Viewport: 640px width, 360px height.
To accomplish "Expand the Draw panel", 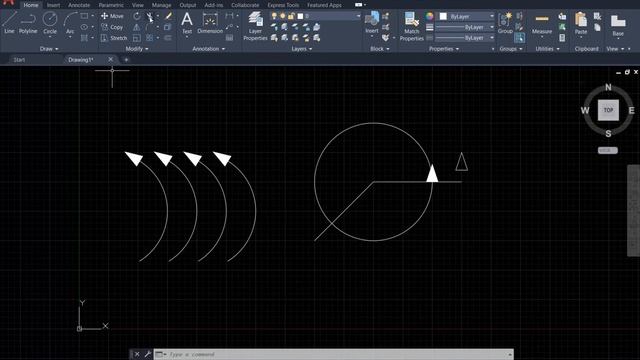I will [x=49, y=49].
